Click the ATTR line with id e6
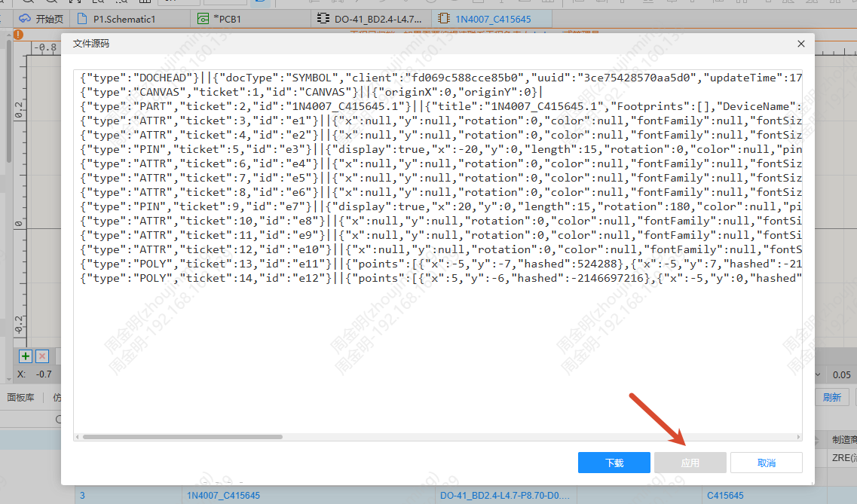 [440, 192]
